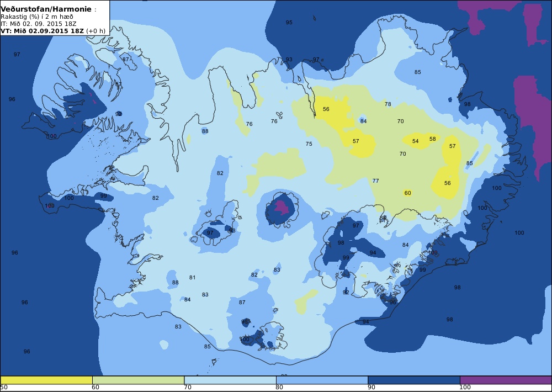
Task: Click the "90" label on legend scale
Action: pos(371,388)
